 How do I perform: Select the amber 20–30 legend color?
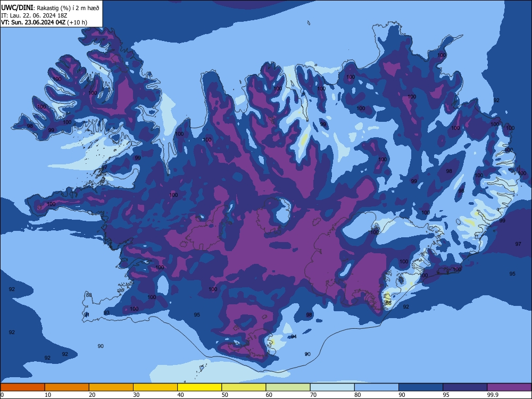click(111, 387)
